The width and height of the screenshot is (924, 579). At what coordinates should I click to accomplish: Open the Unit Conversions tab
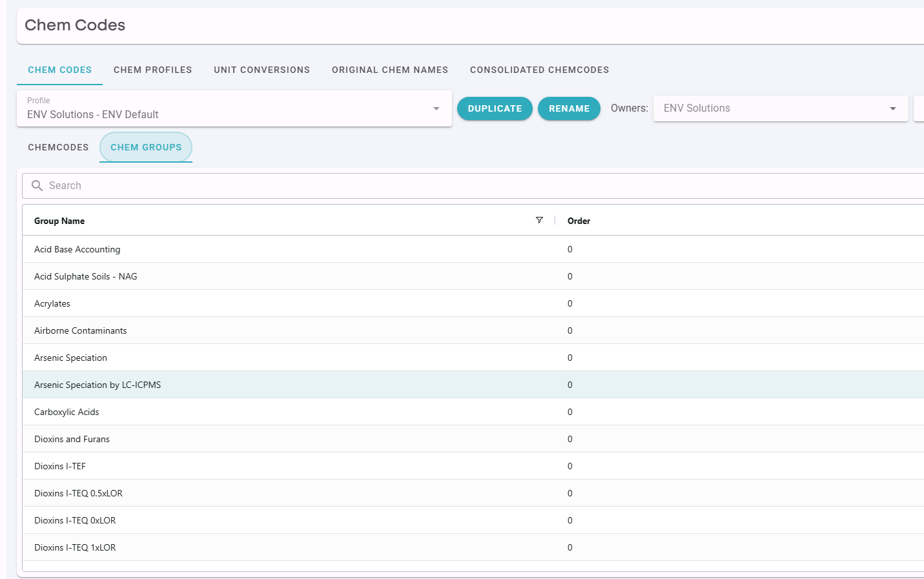(x=262, y=70)
